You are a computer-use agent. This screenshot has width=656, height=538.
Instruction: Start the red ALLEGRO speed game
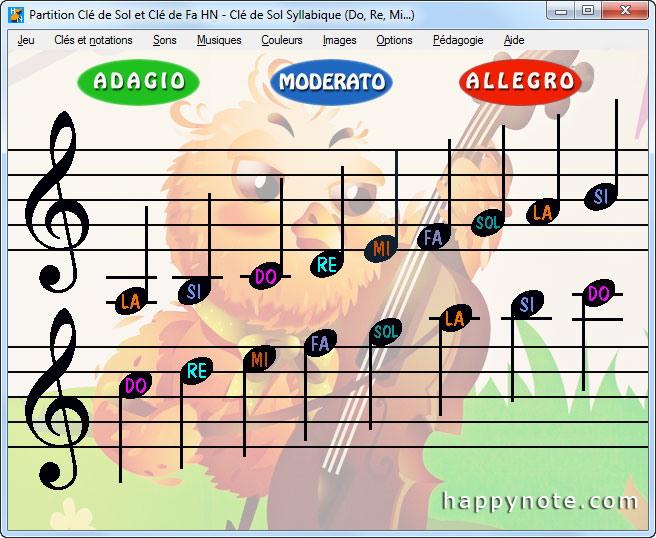pos(520,82)
